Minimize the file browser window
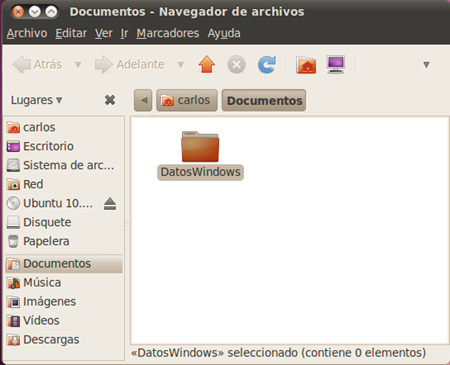The width and height of the screenshot is (450, 365). point(35,12)
